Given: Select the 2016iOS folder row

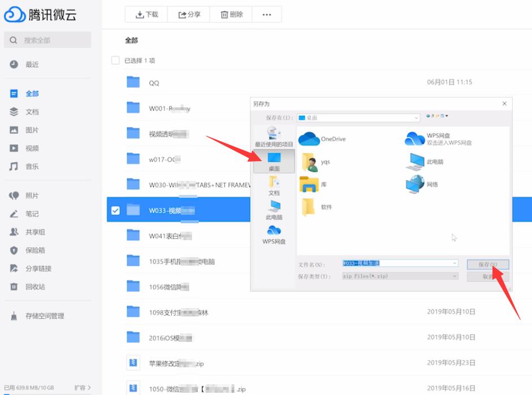Looking at the screenshot, I should point(319,338).
